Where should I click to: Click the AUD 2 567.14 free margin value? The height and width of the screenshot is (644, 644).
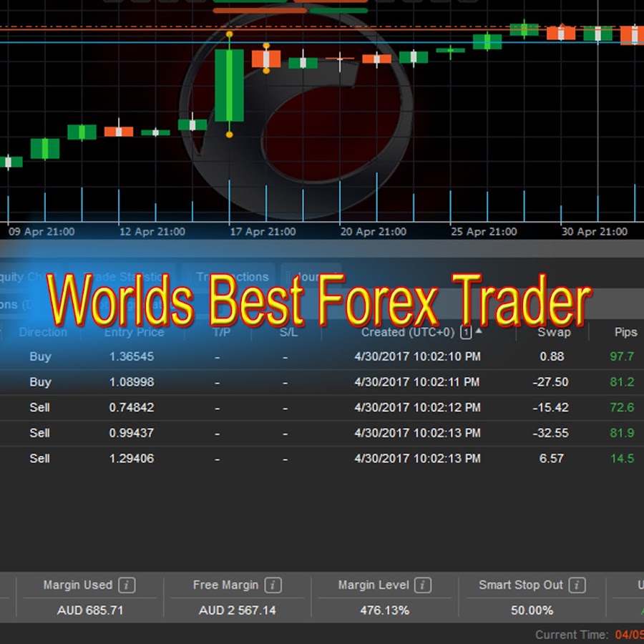click(x=237, y=610)
